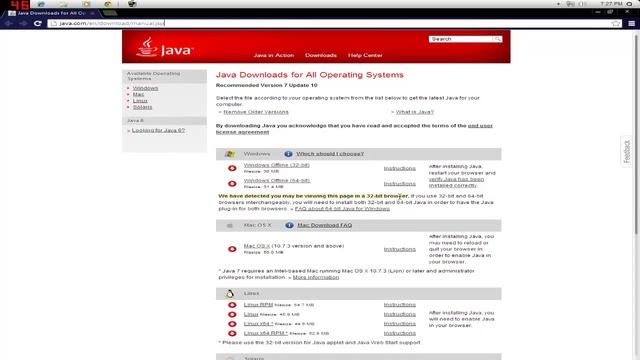Open FAQ about 64-bit Java for Windows
Screen dimensions: 640x360
[342, 209]
